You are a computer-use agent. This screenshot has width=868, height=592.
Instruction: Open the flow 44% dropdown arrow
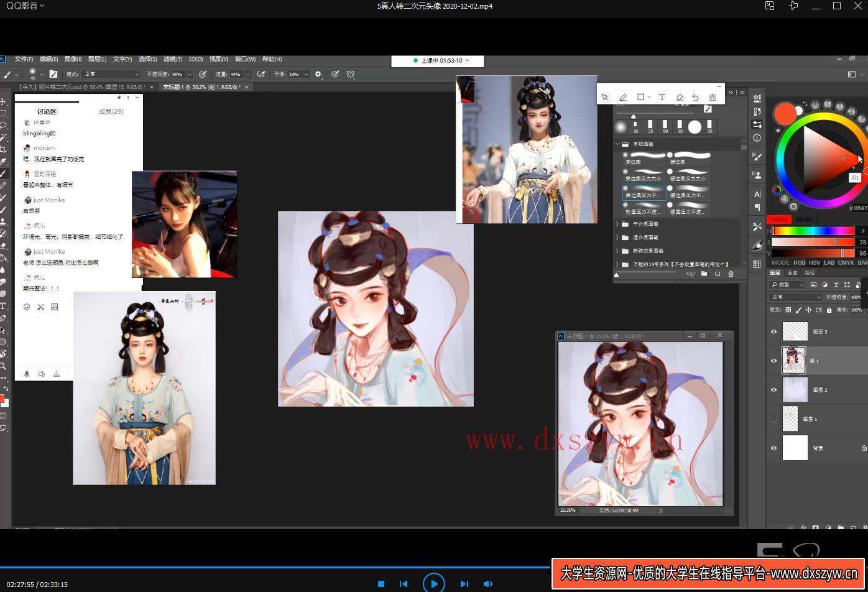[247, 74]
